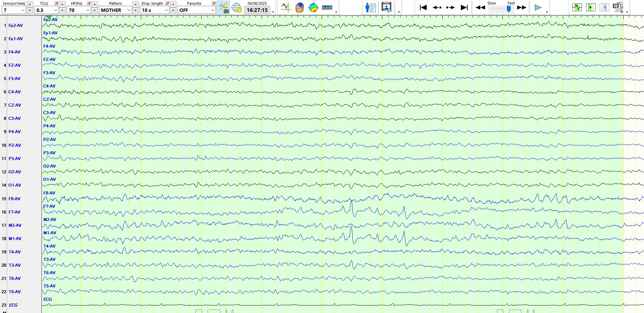Click the gray selection-end marker icon
644x313 pixels.
[604, 7]
